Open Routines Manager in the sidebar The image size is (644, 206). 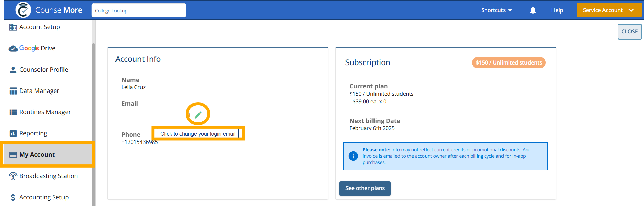click(45, 112)
